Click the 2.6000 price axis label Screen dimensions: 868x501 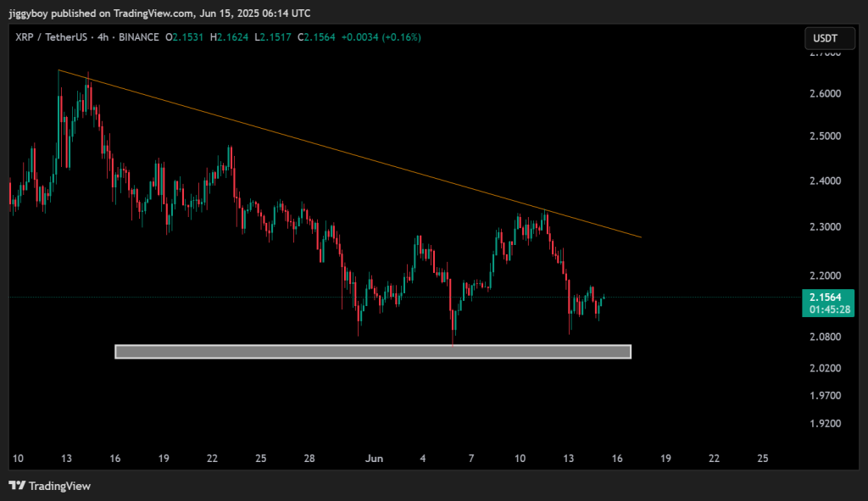[826, 93]
